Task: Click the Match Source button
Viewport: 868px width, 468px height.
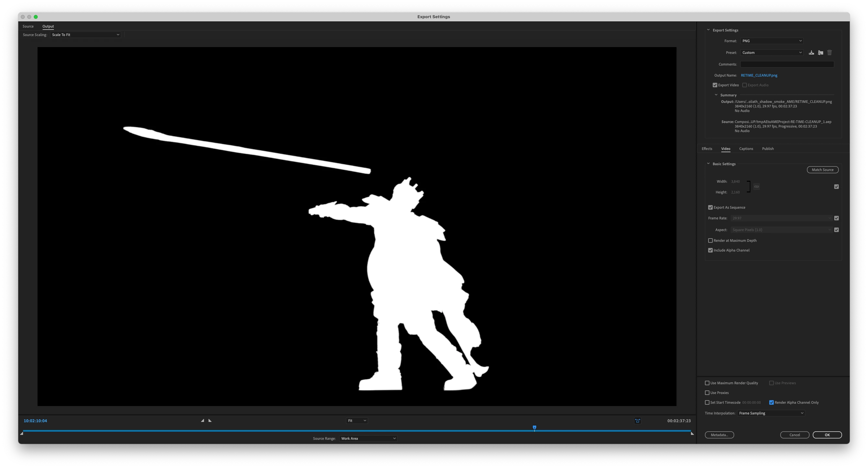Action: click(x=823, y=170)
